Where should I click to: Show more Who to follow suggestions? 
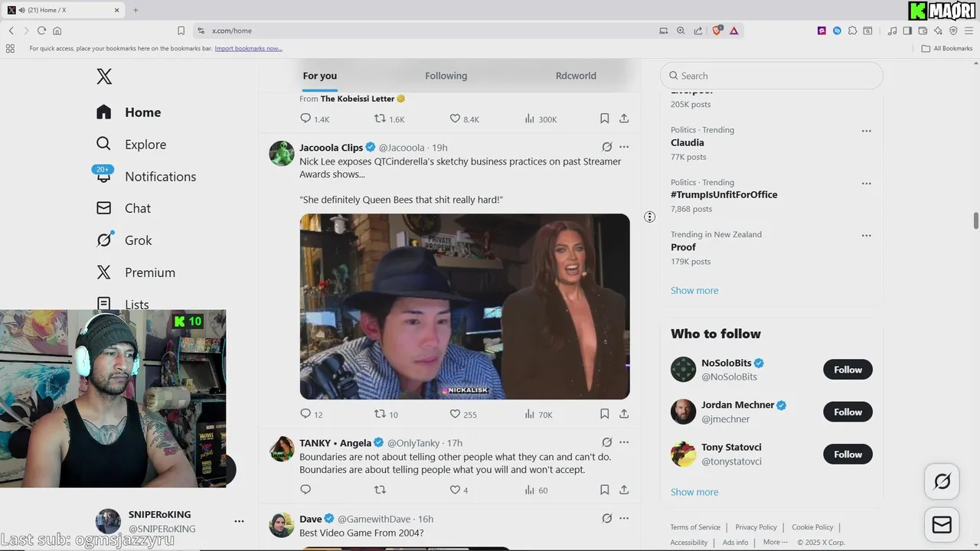point(694,492)
